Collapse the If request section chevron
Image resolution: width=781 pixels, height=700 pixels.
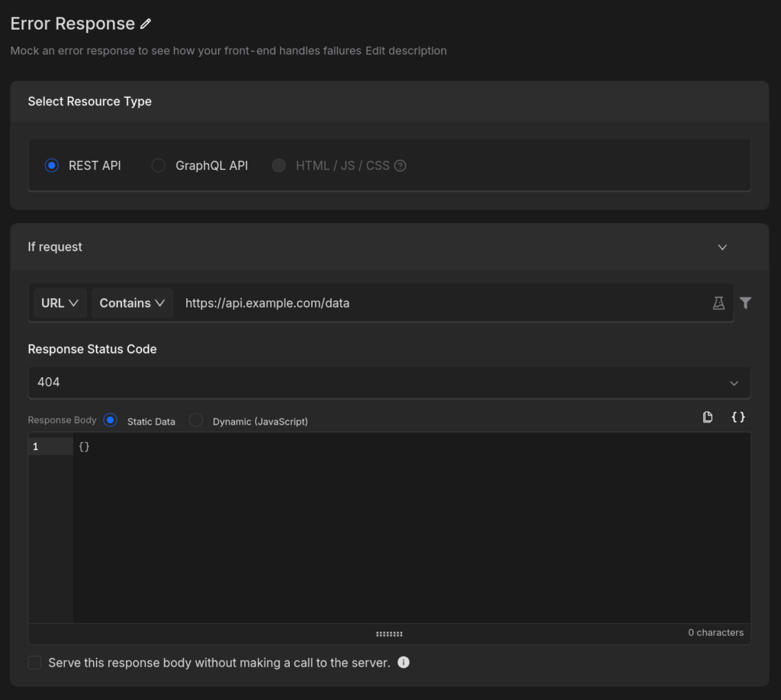click(722, 247)
